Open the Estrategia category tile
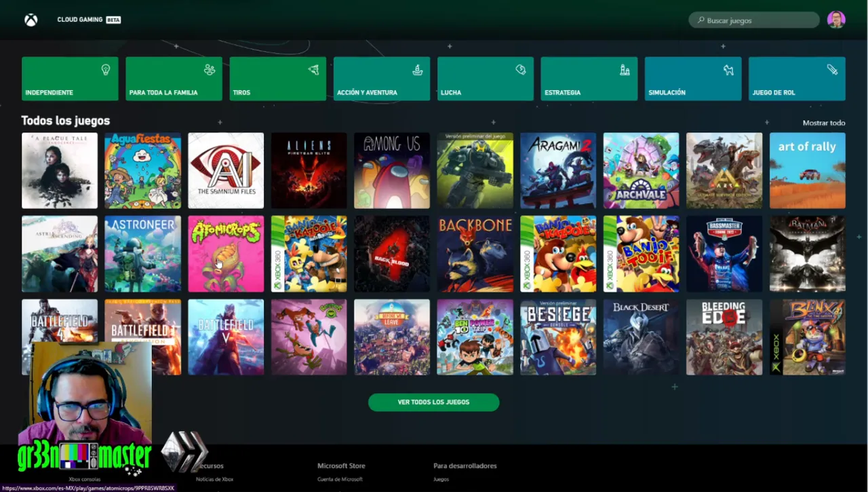Image resolution: width=868 pixels, height=492 pixels. tap(589, 79)
